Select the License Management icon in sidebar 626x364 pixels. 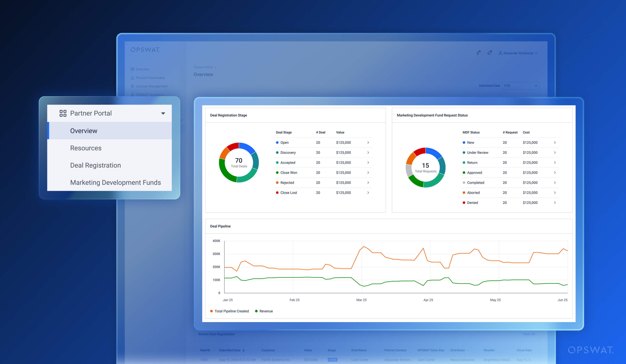pos(133,86)
